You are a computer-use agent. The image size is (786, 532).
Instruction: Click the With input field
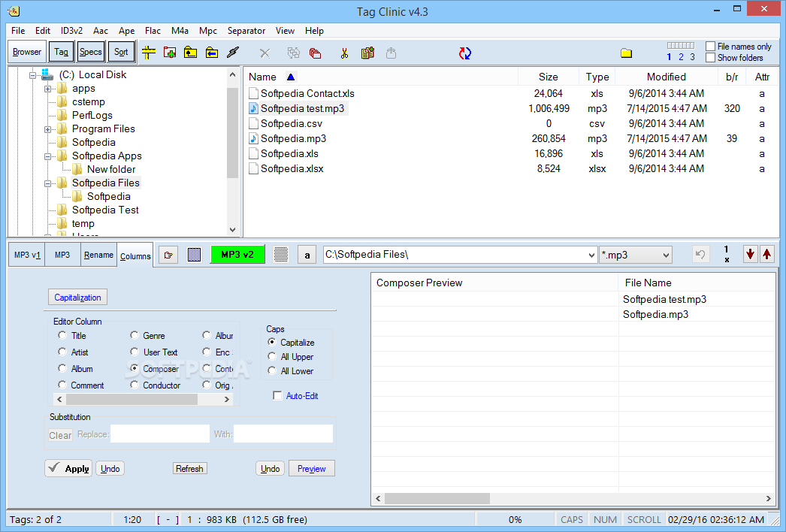tap(283, 434)
